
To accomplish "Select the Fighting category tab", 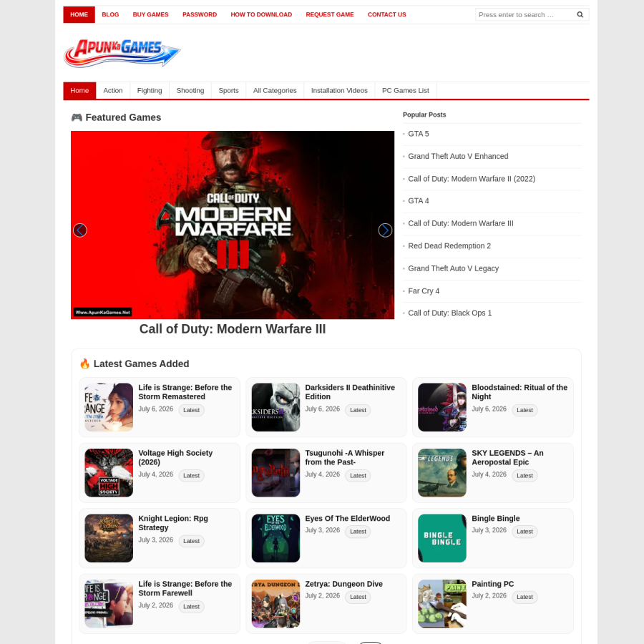I will pos(150,90).
